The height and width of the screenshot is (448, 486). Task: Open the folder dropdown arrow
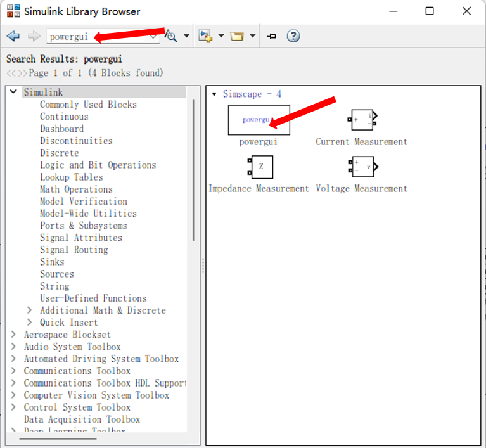click(x=253, y=36)
